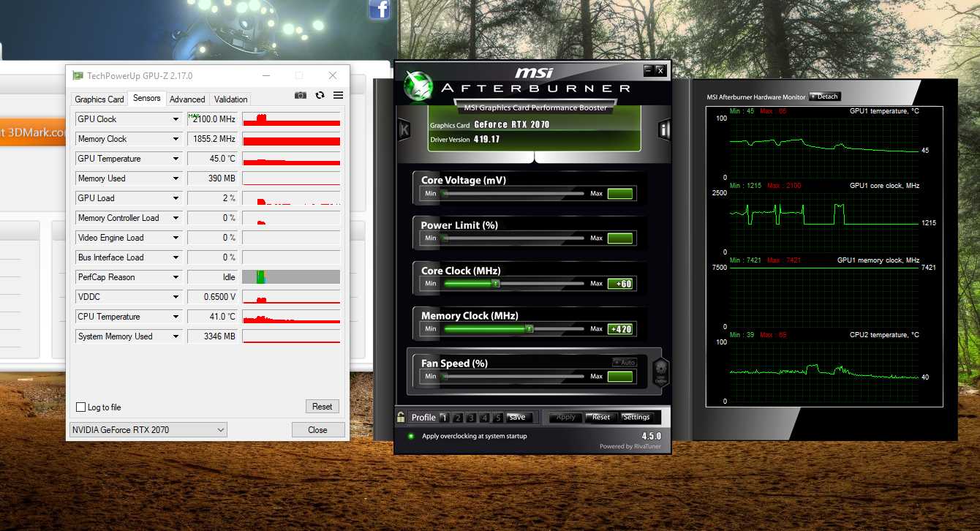Click the Afterburner Reset button
This screenshot has width=980, height=531.
pos(601,418)
